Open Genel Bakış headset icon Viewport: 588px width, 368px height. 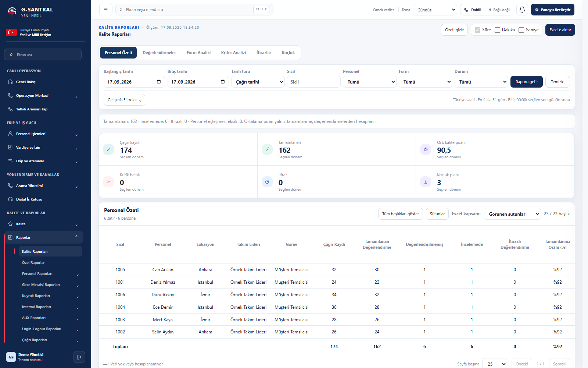point(10,82)
